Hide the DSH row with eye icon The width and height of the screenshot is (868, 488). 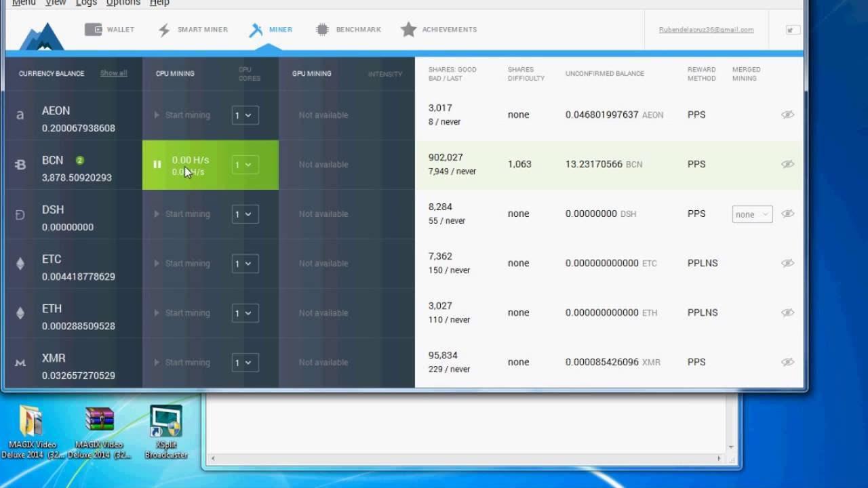pos(787,213)
